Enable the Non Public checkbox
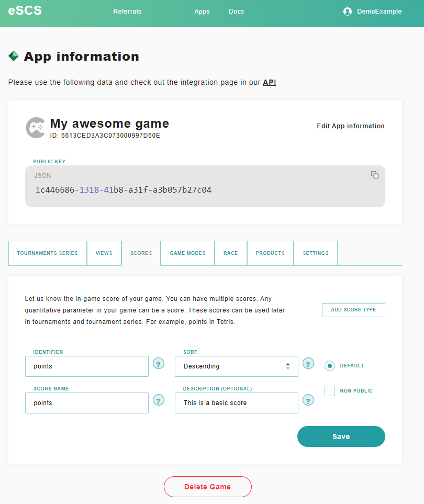 coord(330,391)
